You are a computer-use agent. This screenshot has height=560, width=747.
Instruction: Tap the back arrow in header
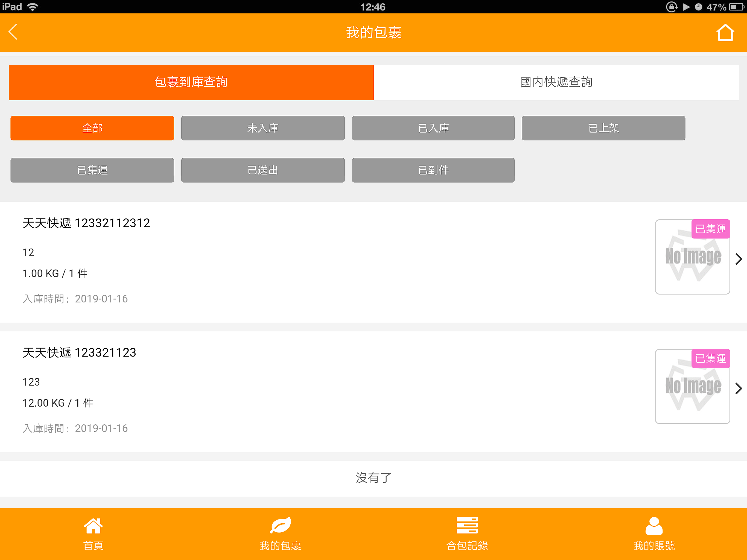point(13,32)
